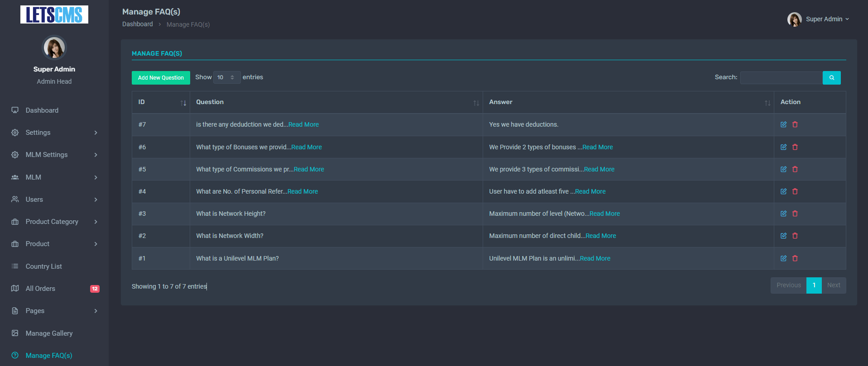
Task: Delete FAQ #6 using trash icon
Action: [x=795, y=147]
